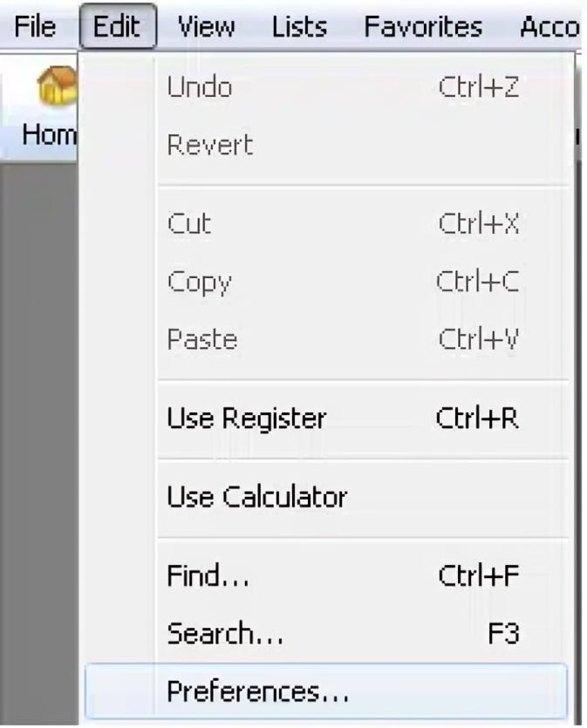Open Preferences... from the Edit menu

326,691
